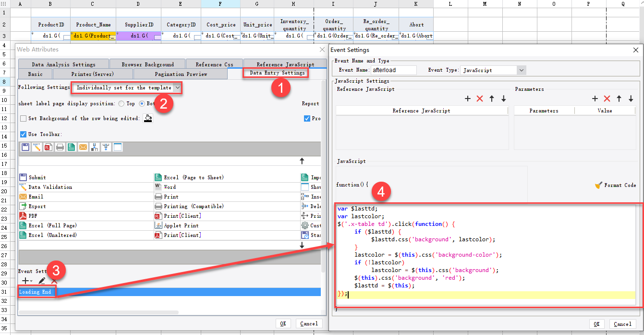644x335 pixels.
Task: Click the background color bucket swatch
Action: (147, 118)
